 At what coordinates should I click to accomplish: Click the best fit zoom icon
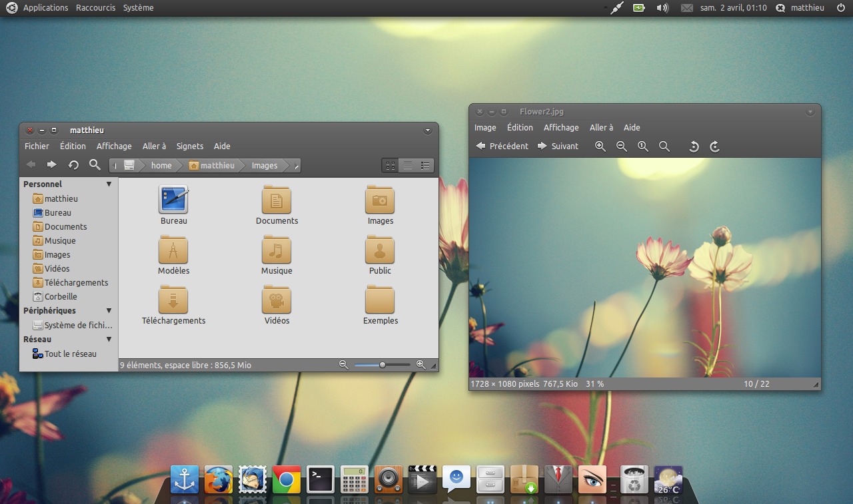click(664, 146)
